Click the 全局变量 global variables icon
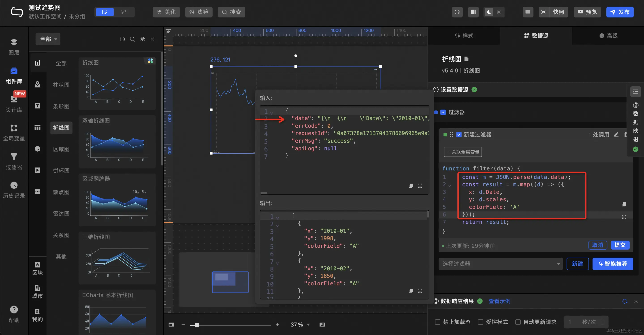Image resolution: width=644 pixels, height=335 pixels. pos(14,128)
